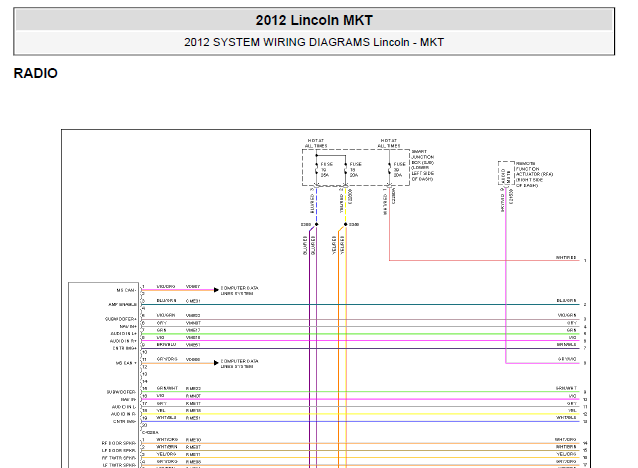Click the "AUDIO IN L-" pin label
Screen dimensions: 638x468
[124, 407]
